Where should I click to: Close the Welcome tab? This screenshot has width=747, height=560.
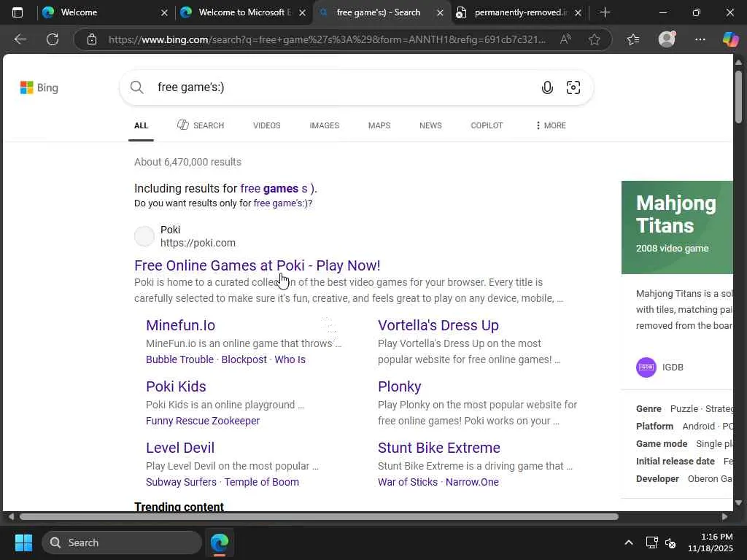(x=164, y=13)
